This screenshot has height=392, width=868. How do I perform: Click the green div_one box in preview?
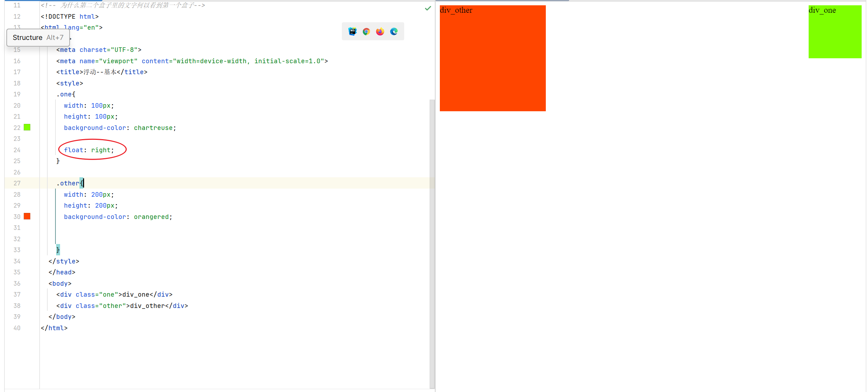pos(835,32)
